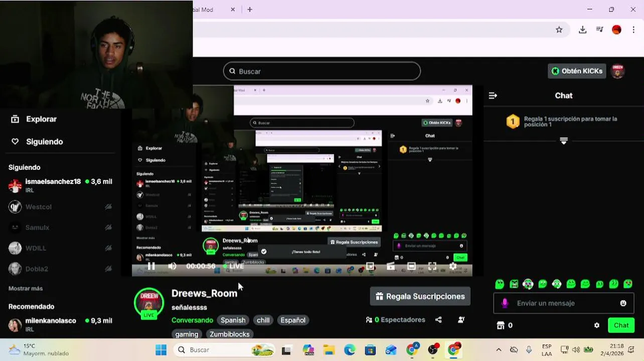The height and width of the screenshot is (361, 644).
Task: Open the user profile avatar menu
Action: (618, 71)
